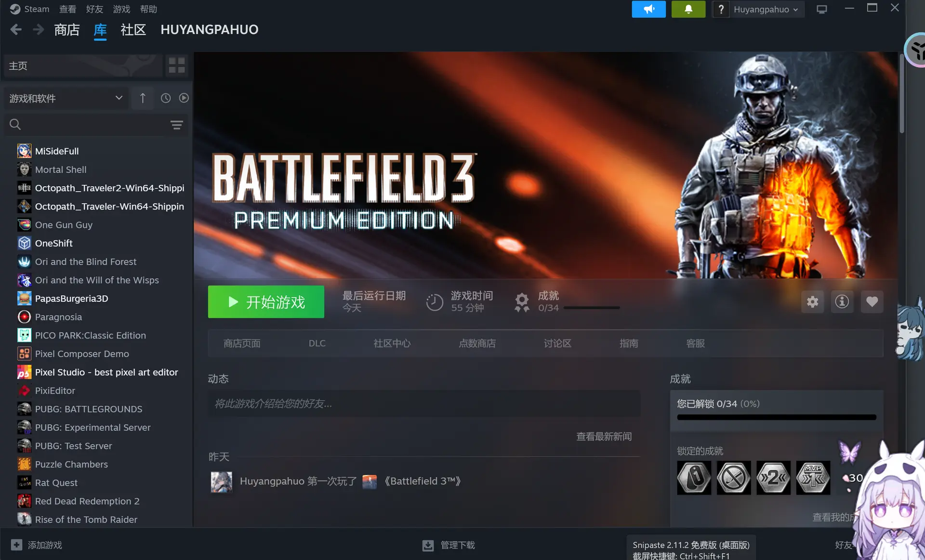Click the achievements trophy icon beside 0/34
Image resolution: width=925 pixels, height=560 pixels.
(522, 302)
